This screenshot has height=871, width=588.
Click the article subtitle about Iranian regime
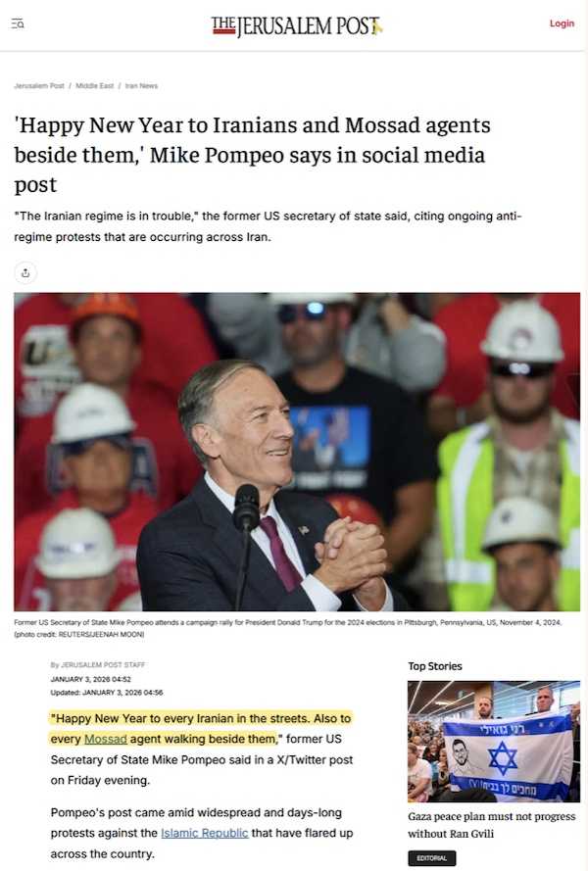(x=268, y=226)
